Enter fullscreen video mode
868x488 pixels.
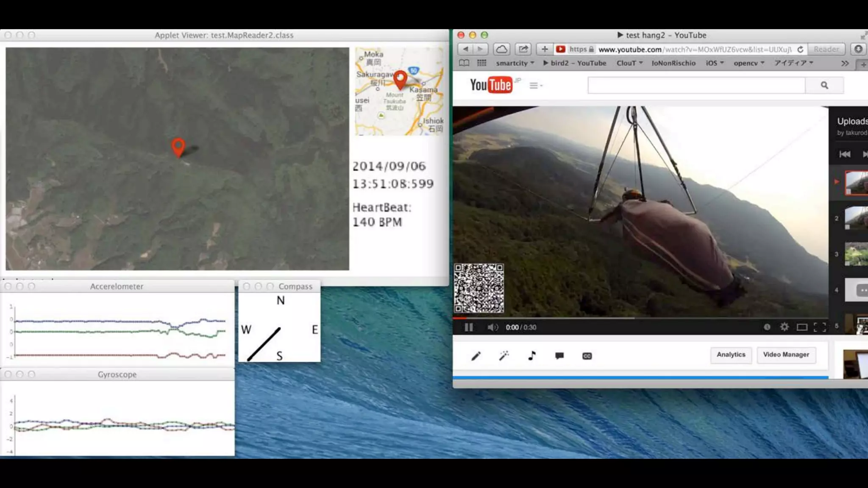point(820,327)
